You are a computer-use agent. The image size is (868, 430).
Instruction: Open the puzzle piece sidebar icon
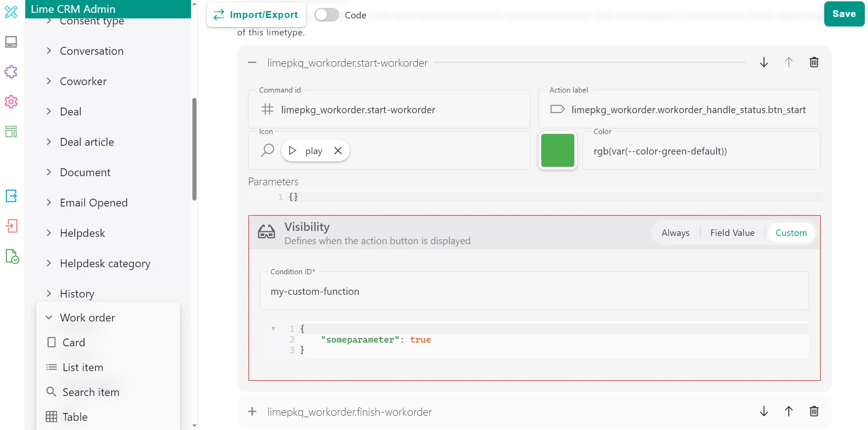pyautogui.click(x=11, y=72)
